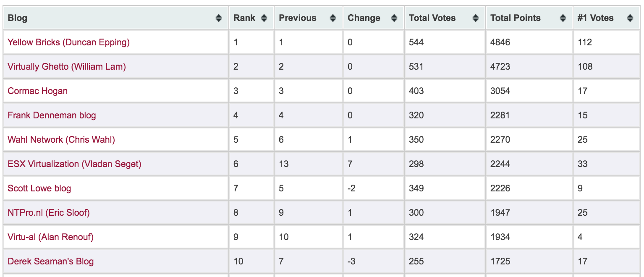Viewport: 644px width, 277px height.
Task: Click the Rank column sort arrows
Action: pyautogui.click(x=264, y=18)
